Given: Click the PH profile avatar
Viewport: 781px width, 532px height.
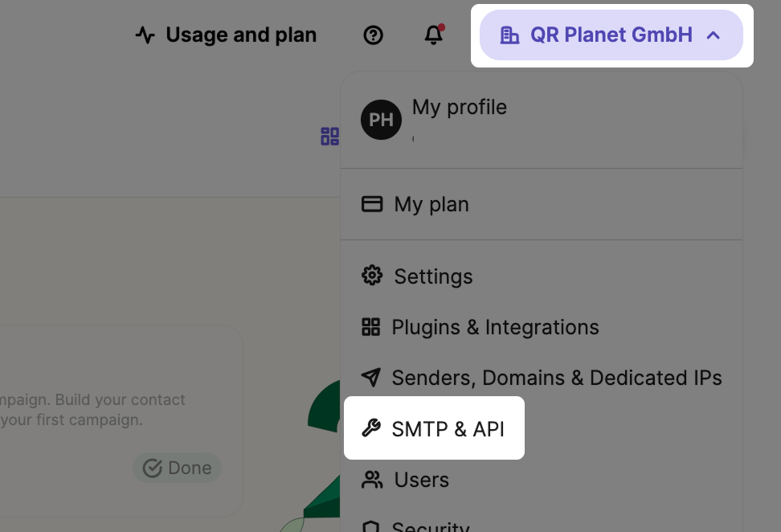Looking at the screenshot, I should pyautogui.click(x=381, y=120).
